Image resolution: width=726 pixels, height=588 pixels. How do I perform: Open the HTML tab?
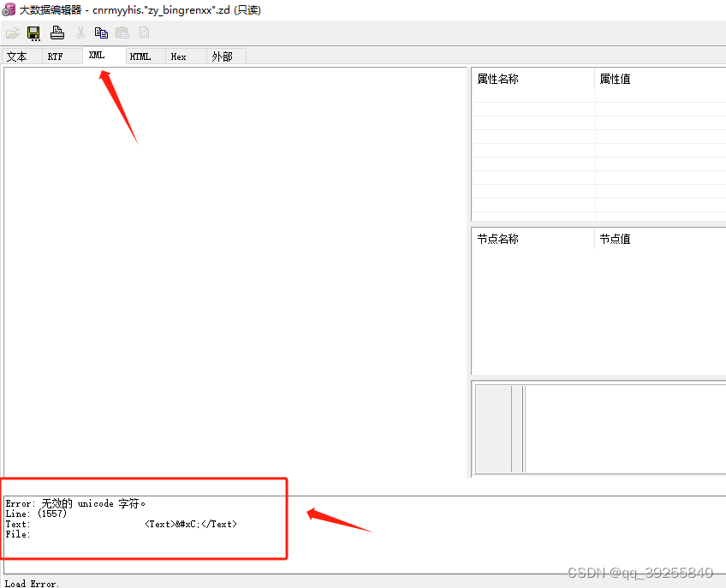click(x=146, y=56)
